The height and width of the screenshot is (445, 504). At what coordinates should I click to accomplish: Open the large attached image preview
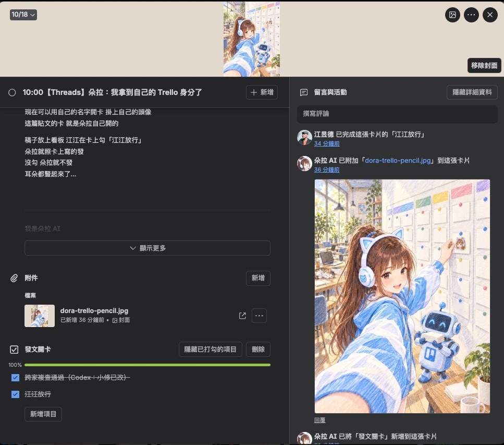click(402, 296)
